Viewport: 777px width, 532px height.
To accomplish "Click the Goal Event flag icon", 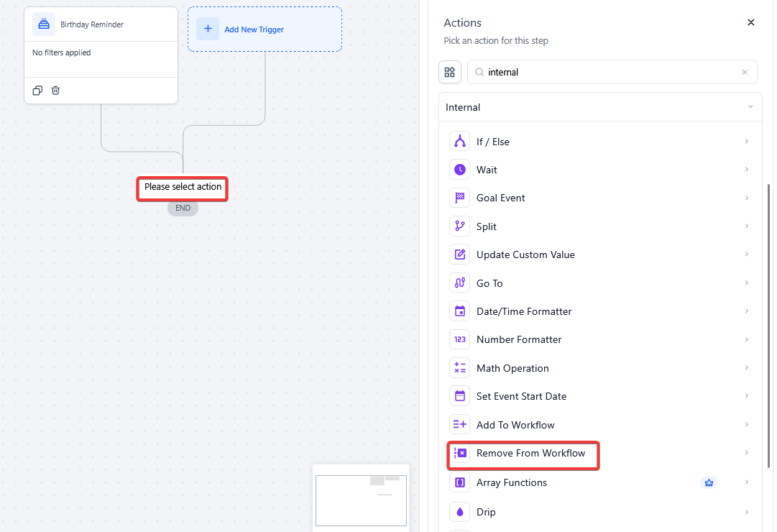I will coord(460,198).
